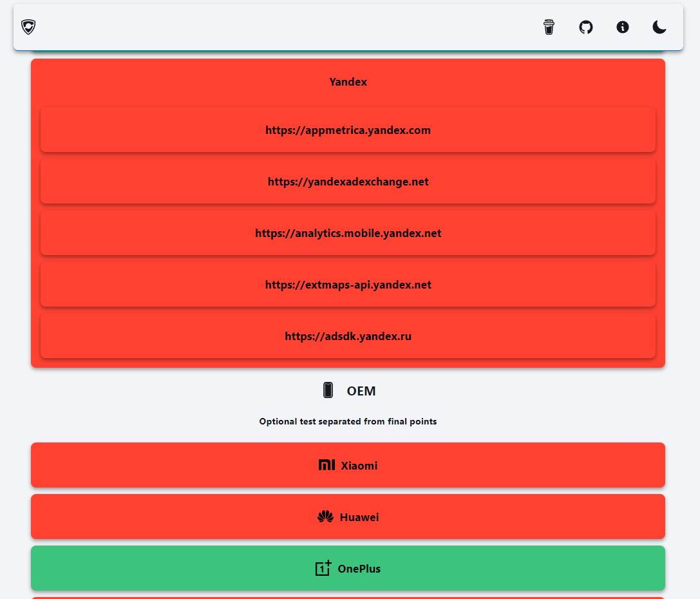Click the 'Optional test separated from final points' note
Viewport: 700px width, 599px height.
[348, 422]
